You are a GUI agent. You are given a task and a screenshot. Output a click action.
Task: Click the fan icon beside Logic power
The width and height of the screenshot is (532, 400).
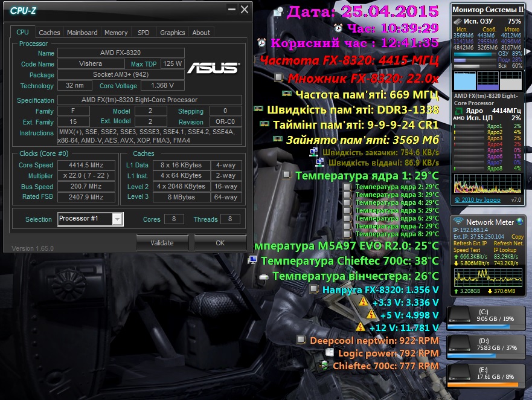pos(330,352)
